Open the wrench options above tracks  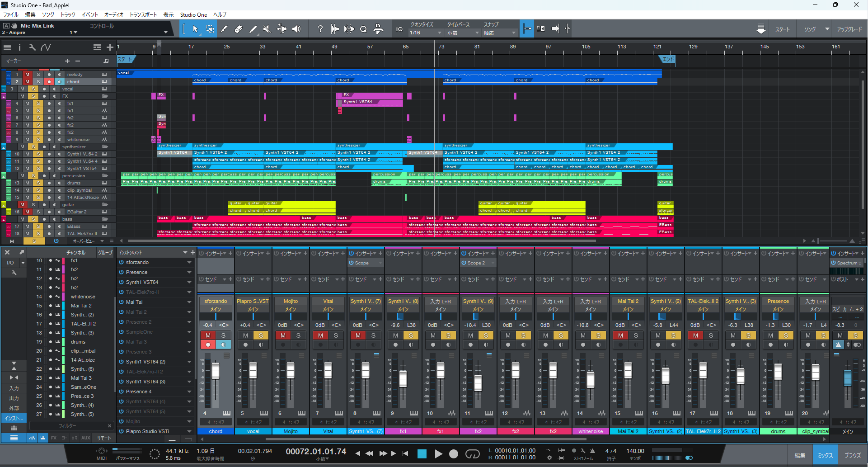coord(32,47)
